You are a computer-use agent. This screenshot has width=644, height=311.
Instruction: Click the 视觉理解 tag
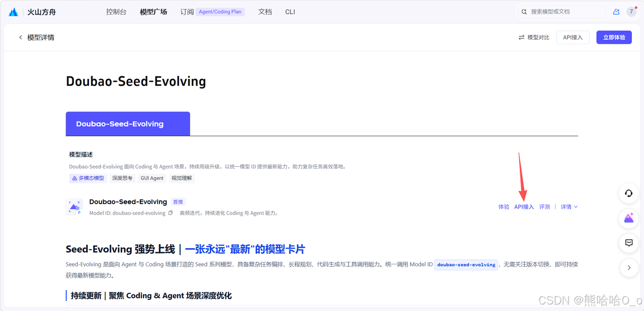pos(182,178)
